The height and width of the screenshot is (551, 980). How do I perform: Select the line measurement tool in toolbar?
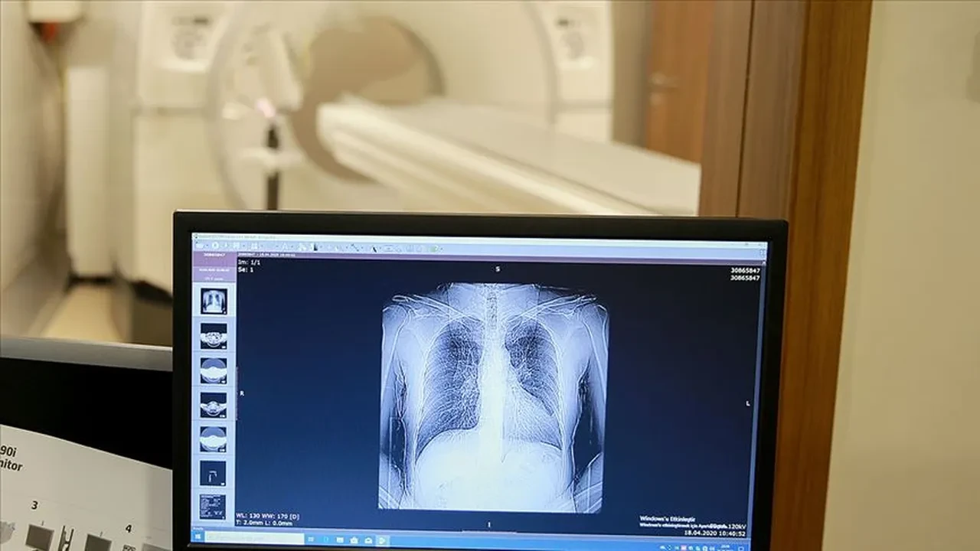click(353, 247)
